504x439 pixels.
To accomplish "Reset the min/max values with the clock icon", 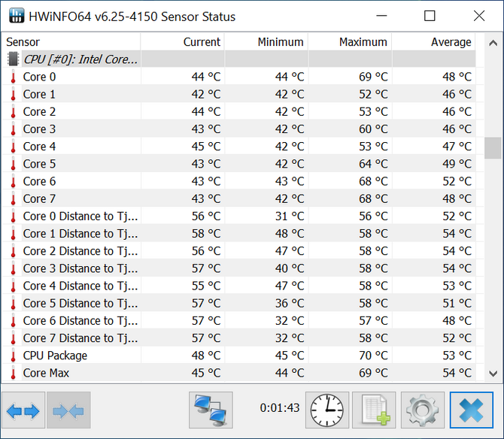I will [x=327, y=410].
